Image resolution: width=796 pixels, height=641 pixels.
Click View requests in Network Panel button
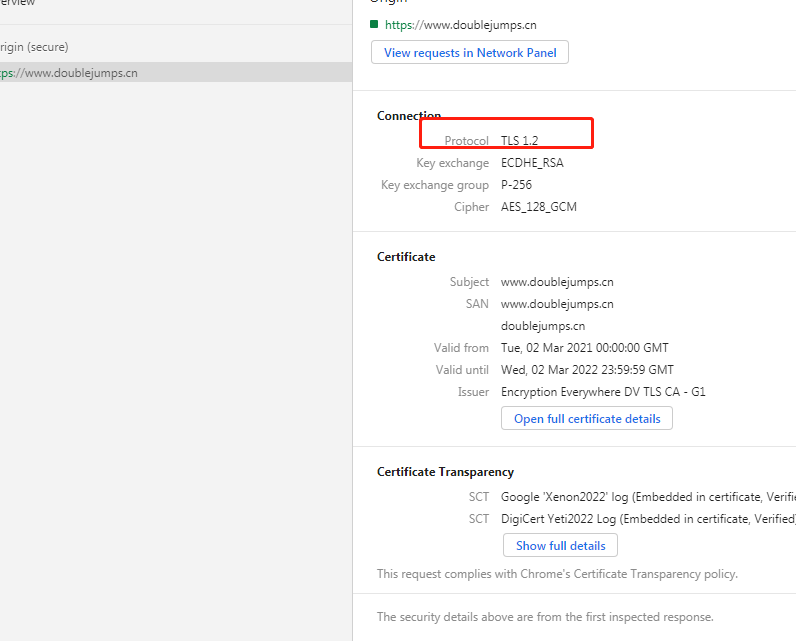(470, 52)
